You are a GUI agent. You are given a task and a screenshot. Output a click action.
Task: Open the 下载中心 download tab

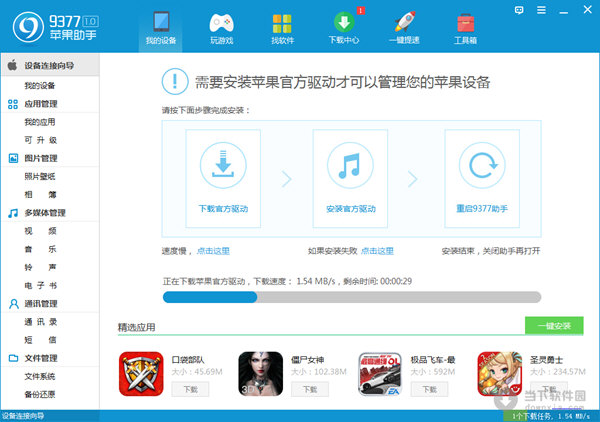click(344, 28)
